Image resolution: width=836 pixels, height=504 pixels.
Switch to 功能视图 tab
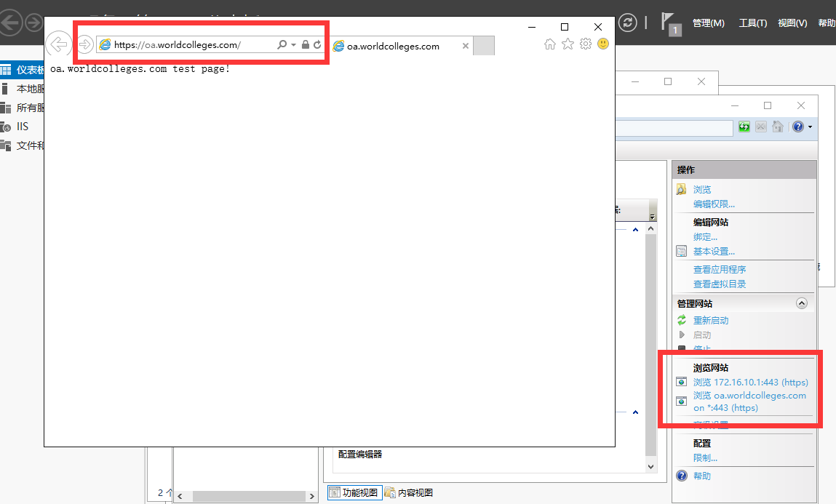[x=354, y=492]
